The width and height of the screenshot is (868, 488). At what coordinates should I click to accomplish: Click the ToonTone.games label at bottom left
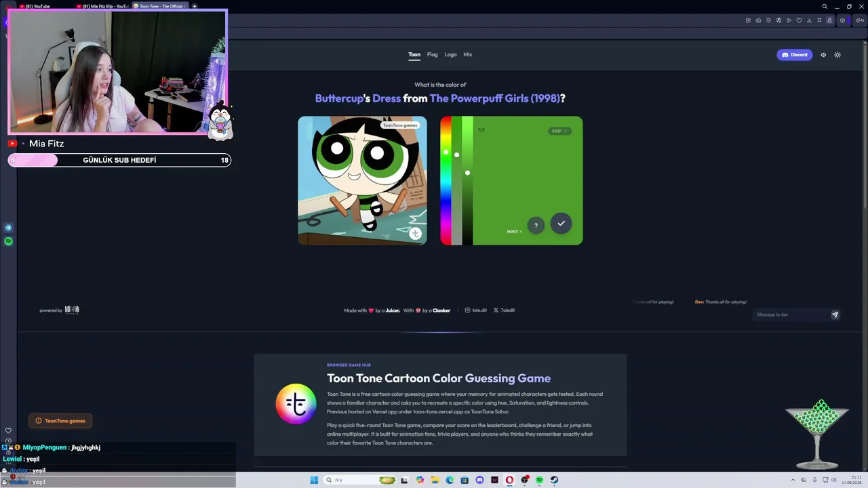click(x=60, y=421)
